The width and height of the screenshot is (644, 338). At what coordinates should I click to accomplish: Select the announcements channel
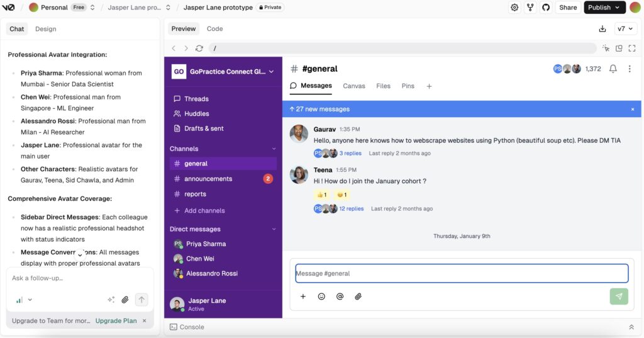click(223, 179)
